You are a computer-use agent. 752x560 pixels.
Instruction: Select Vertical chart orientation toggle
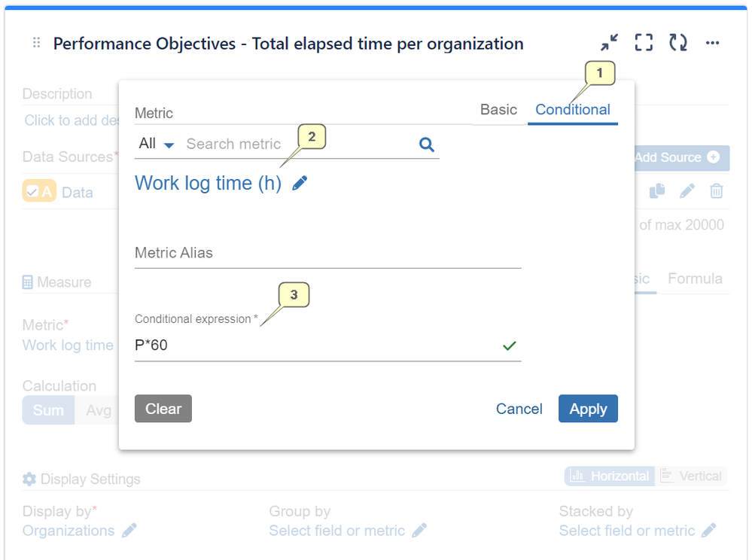click(691, 476)
